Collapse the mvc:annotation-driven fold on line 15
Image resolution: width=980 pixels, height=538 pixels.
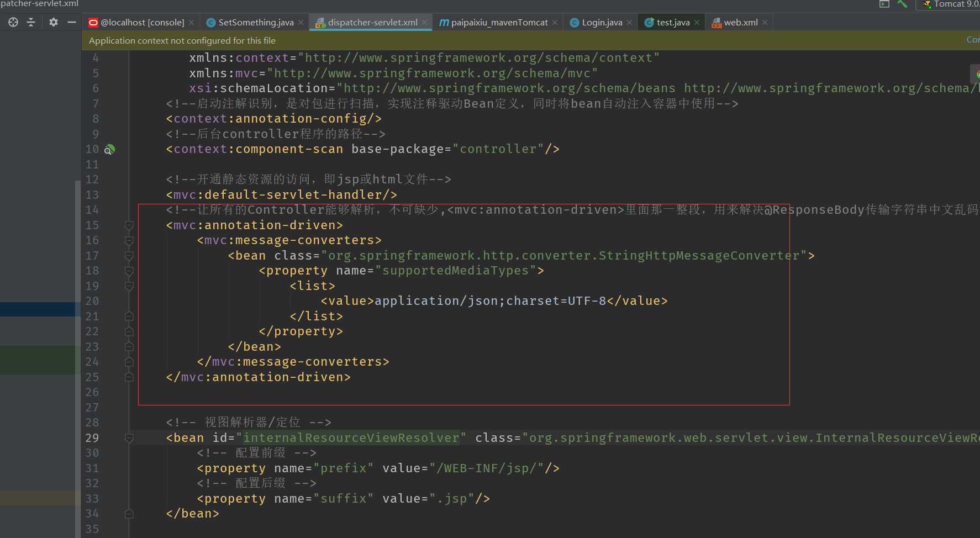pyautogui.click(x=129, y=225)
